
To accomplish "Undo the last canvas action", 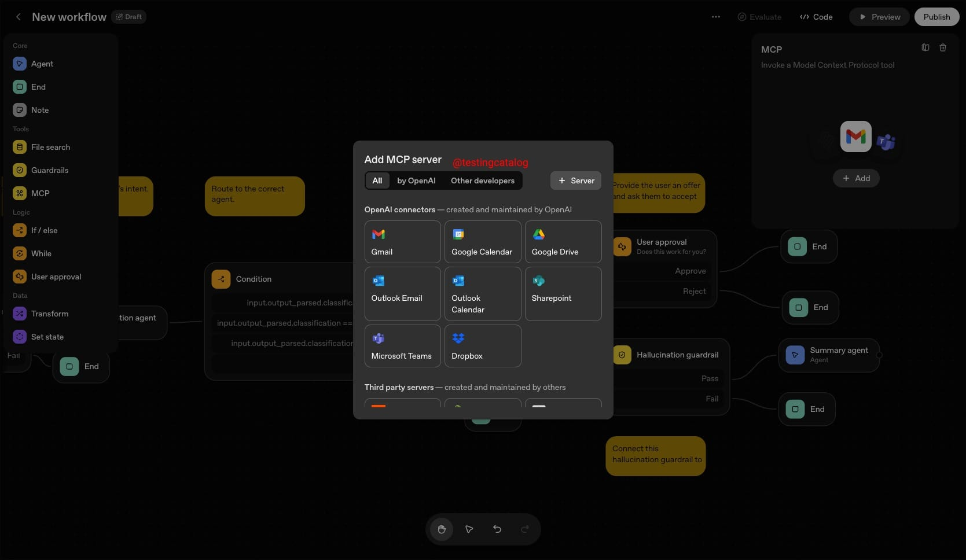I will point(497,529).
